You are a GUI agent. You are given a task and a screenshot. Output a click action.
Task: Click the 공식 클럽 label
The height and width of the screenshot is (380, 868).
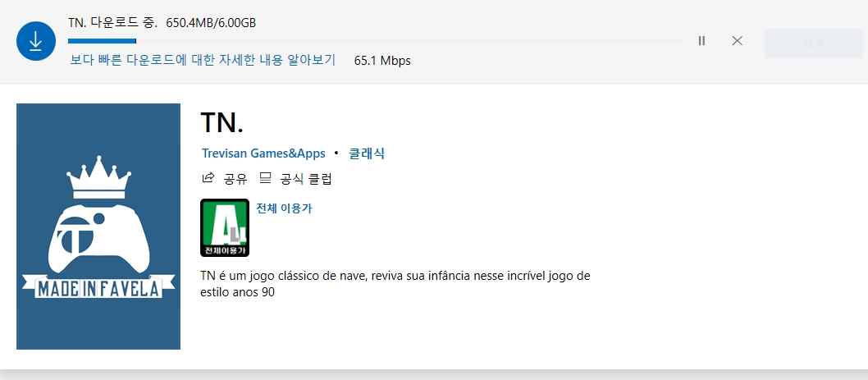tap(306, 178)
